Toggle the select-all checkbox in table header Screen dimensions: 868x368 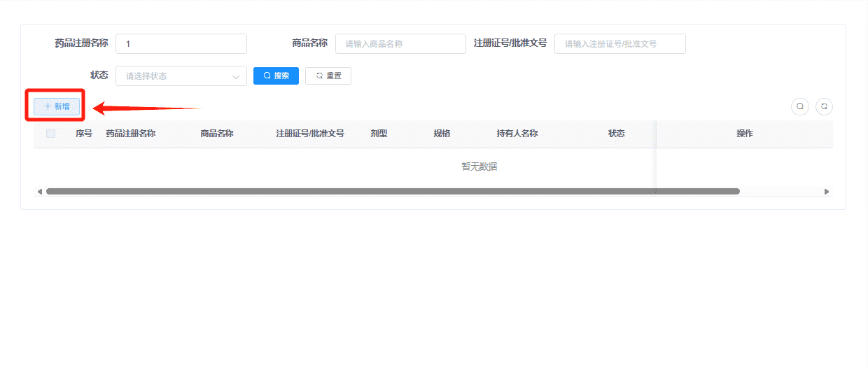point(50,134)
